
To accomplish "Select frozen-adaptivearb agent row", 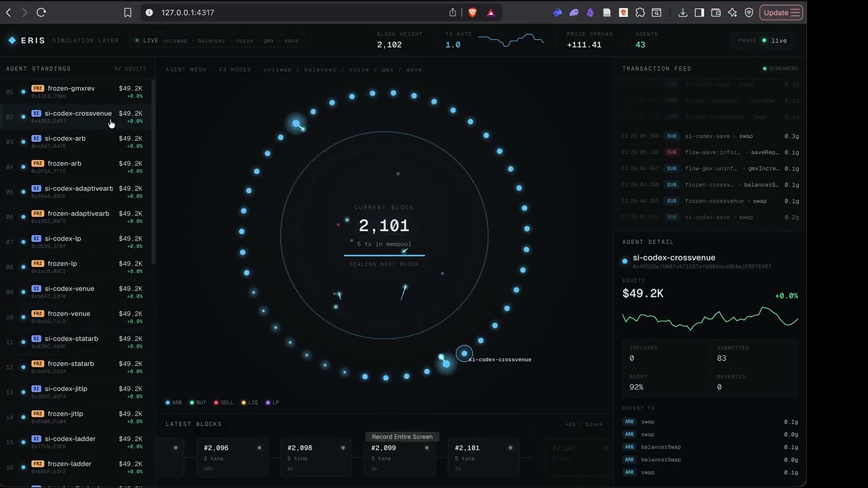I will pyautogui.click(x=76, y=217).
